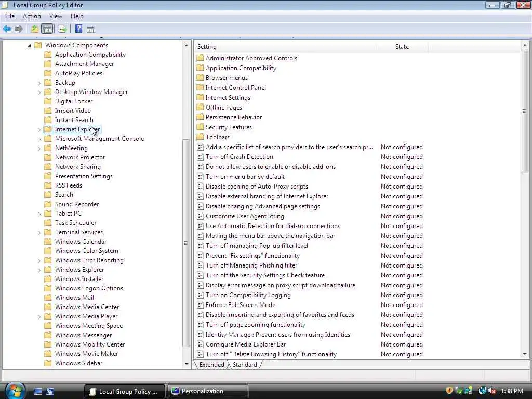Click the Export List toolbar icon
The width and height of the screenshot is (532, 399).
point(62,29)
